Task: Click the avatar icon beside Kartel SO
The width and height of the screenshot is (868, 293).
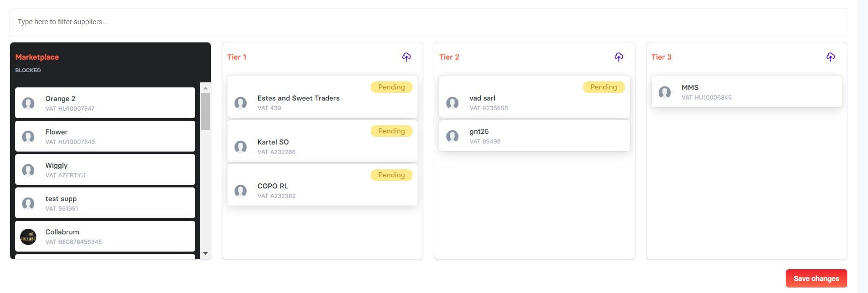Action: (241, 147)
